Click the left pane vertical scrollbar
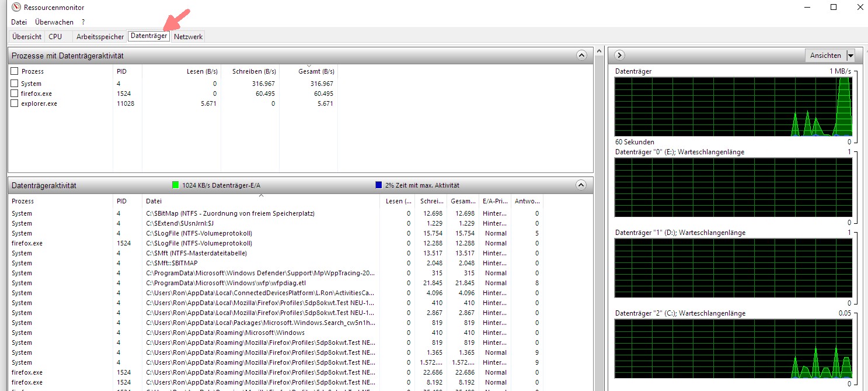 tap(598, 219)
